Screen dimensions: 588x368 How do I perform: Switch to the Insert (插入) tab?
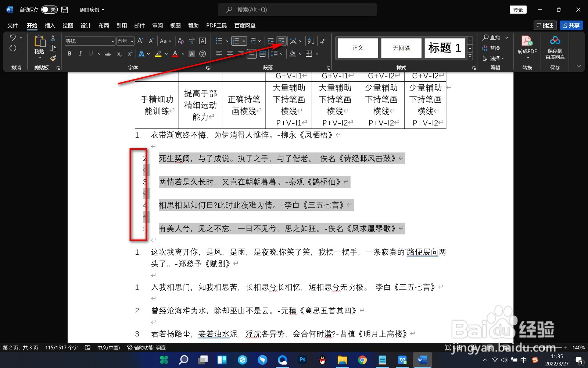(50, 25)
